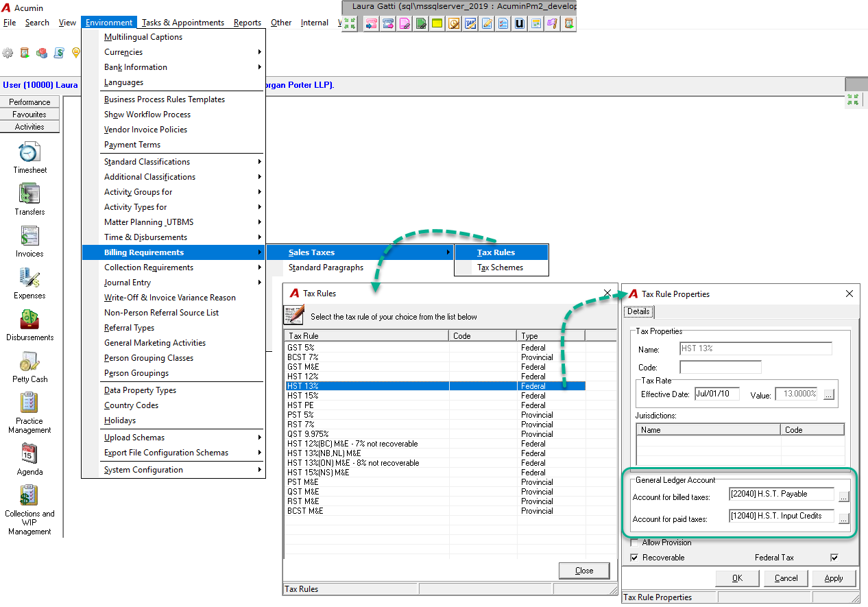The image size is (868, 607).
Task: Expand the Bank Information submenu
Action: tap(173, 67)
